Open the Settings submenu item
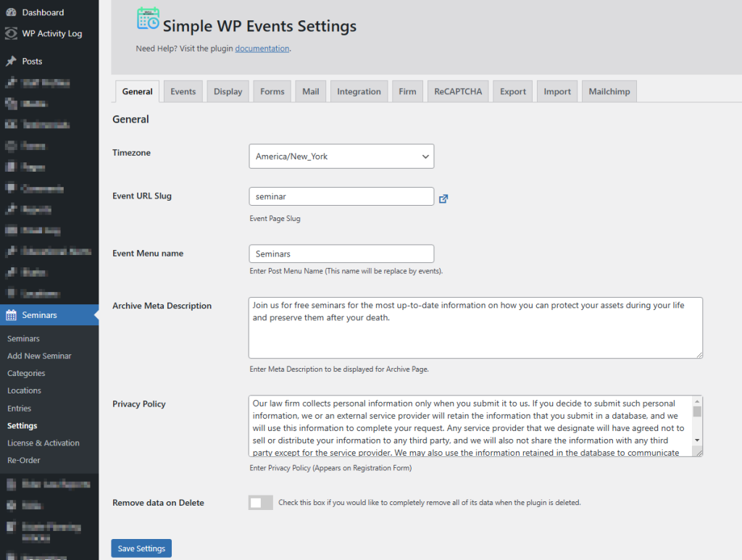The width and height of the screenshot is (742, 560). (x=22, y=426)
